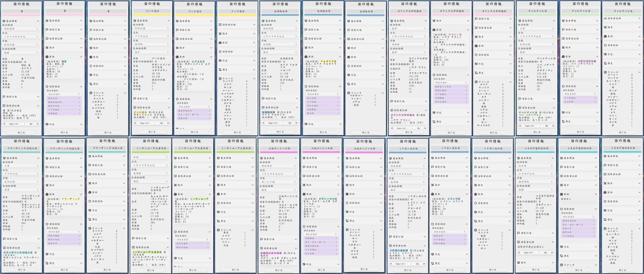The image size is (644, 274).
Task: Click page number field in カクシケルザ評議国 panel
Action: [413, 128]
